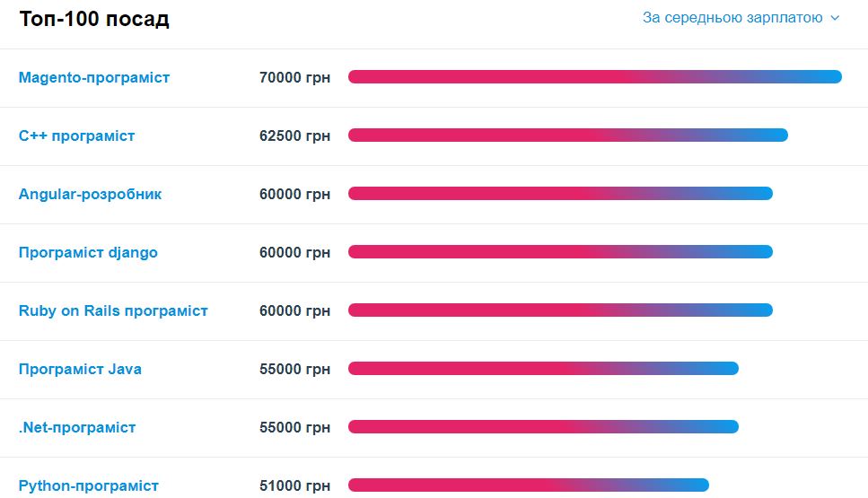The height and width of the screenshot is (498, 868).
Task: Open the C++ програміст link
Action: click(x=76, y=135)
